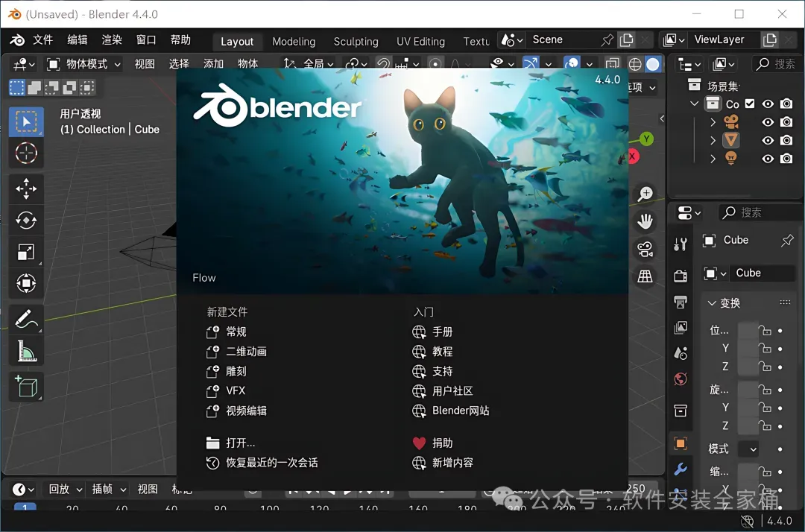Select the Annotate tool
Screen dimensions: 805x532
coord(25,319)
